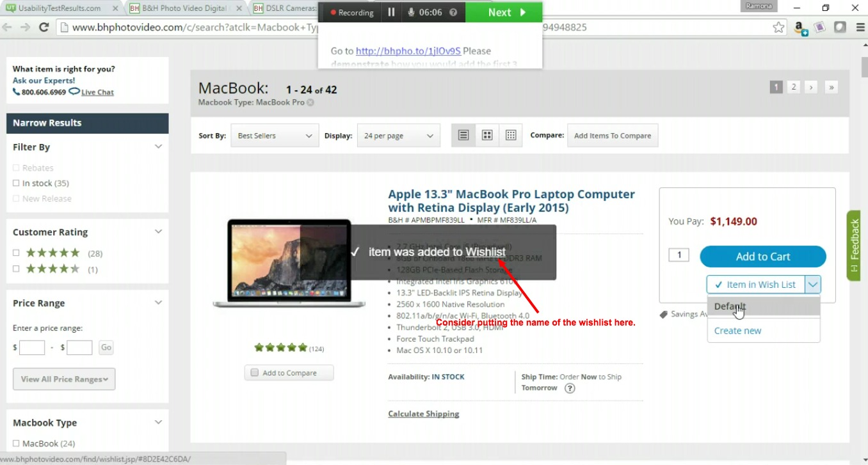Toggle the New Release filter checkbox
The height and width of the screenshot is (465, 868).
click(16, 199)
